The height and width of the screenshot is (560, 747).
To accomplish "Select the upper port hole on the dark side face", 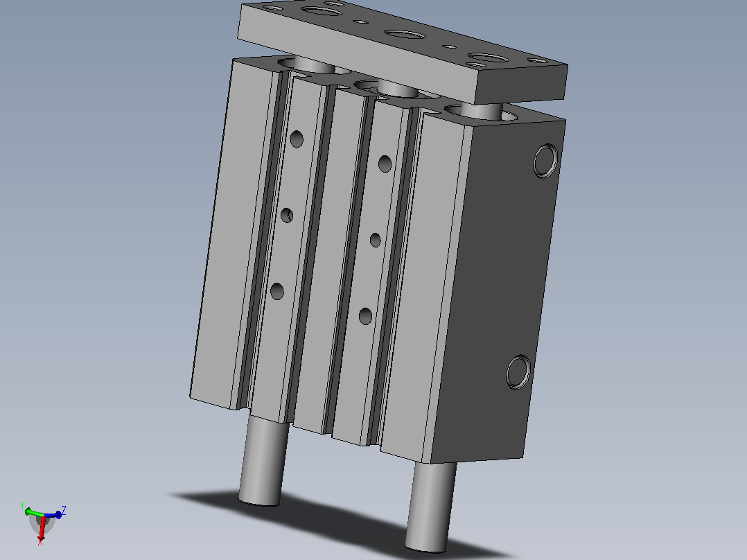I will click(x=545, y=161).
